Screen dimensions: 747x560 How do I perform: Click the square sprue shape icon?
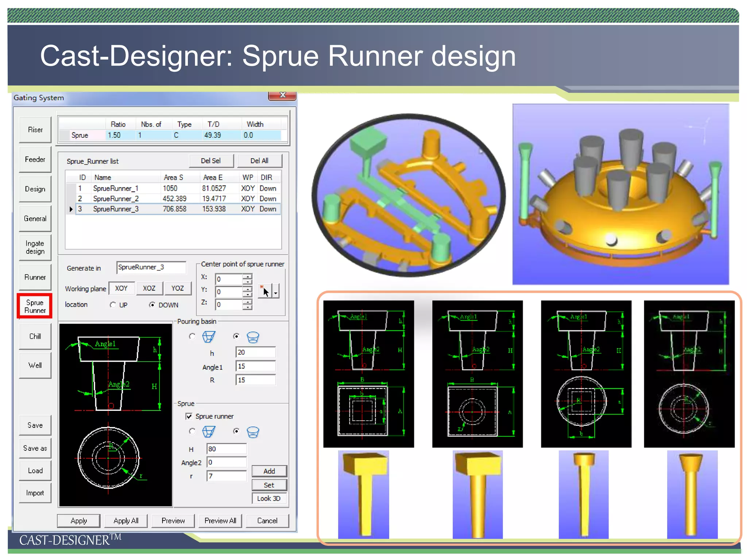point(209,432)
